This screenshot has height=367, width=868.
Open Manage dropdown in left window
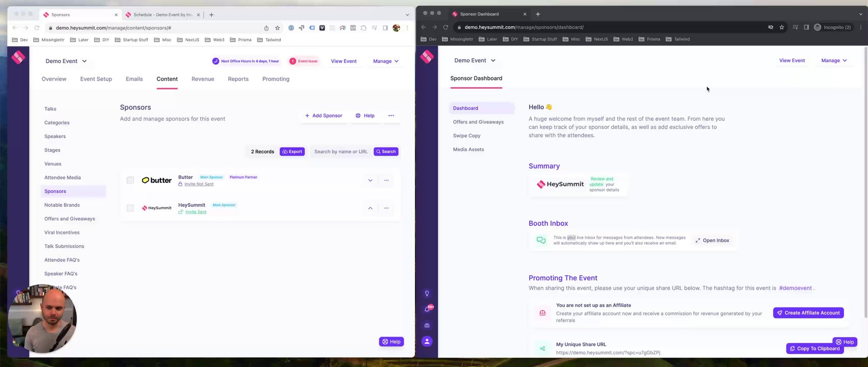tap(386, 61)
